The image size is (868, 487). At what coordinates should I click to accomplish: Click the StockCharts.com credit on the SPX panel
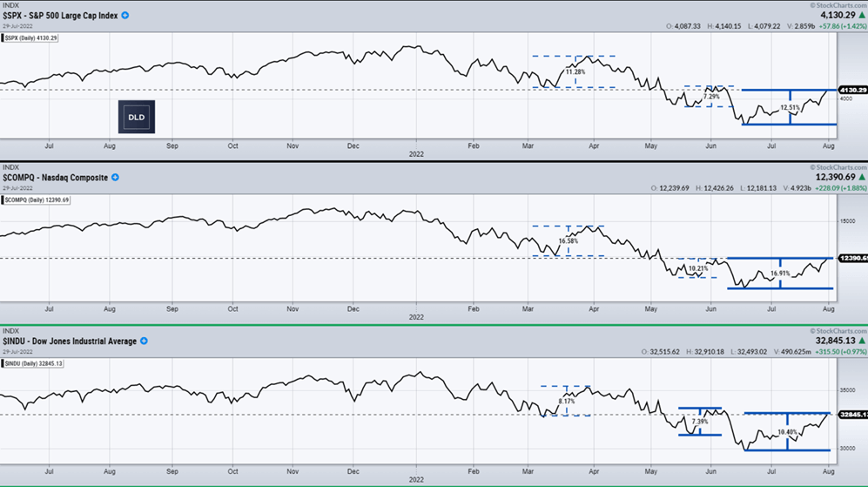(838, 5)
